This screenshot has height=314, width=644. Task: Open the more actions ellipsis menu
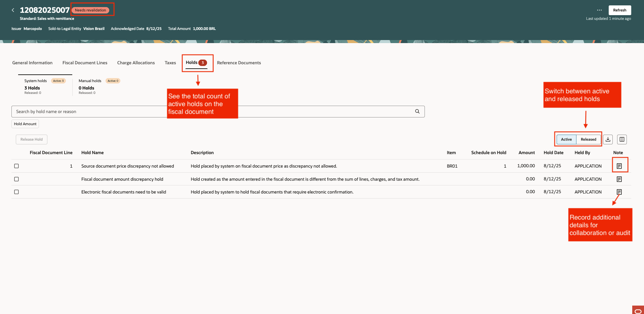[599, 10]
